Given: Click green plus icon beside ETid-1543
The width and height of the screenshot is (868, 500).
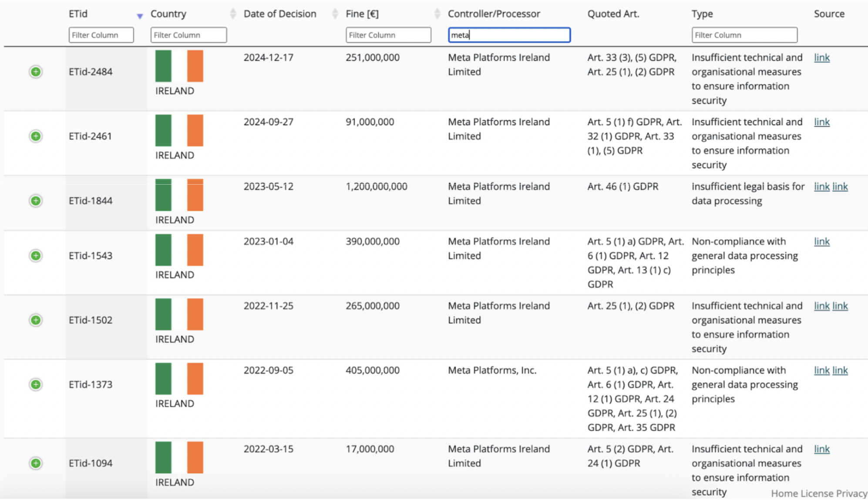Looking at the screenshot, I should [36, 256].
